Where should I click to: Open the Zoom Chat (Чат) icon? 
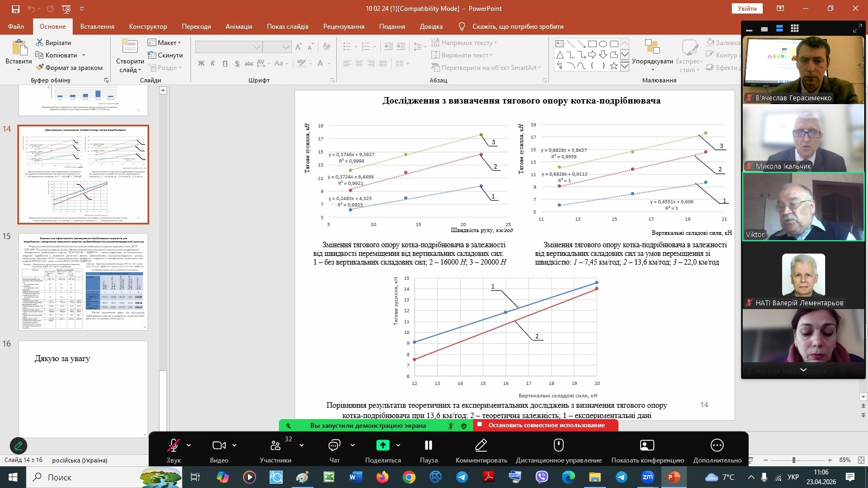pos(334,445)
